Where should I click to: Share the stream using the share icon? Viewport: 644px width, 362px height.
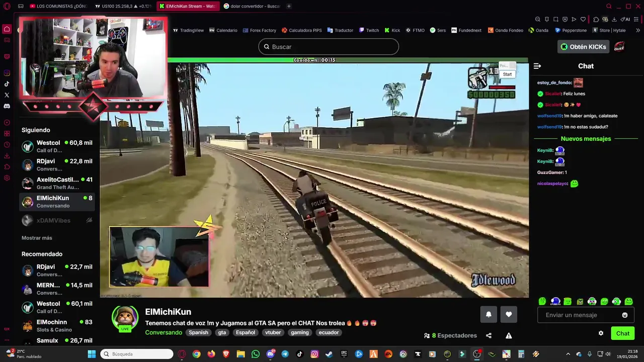point(489,335)
